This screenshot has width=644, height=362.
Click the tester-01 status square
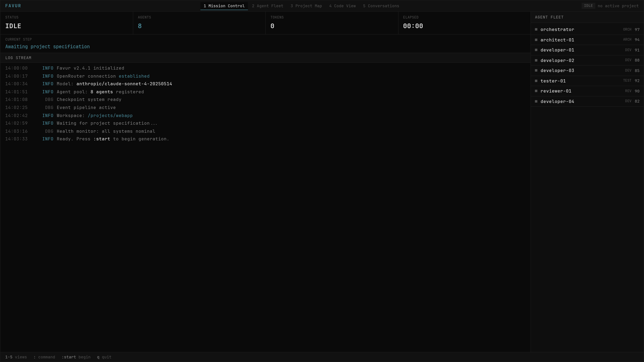coord(536,80)
